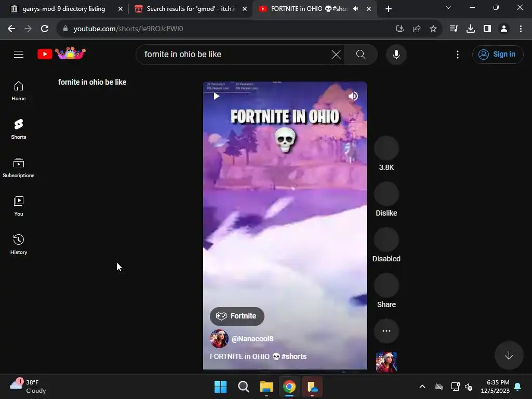
Task: Click the magnifier search button
Action: (361, 54)
